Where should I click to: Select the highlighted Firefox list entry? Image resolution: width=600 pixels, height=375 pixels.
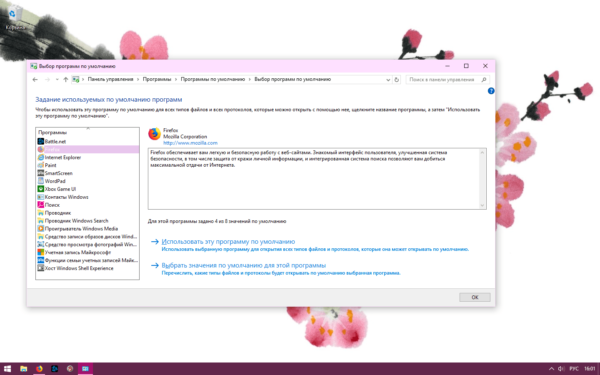(88, 149)
